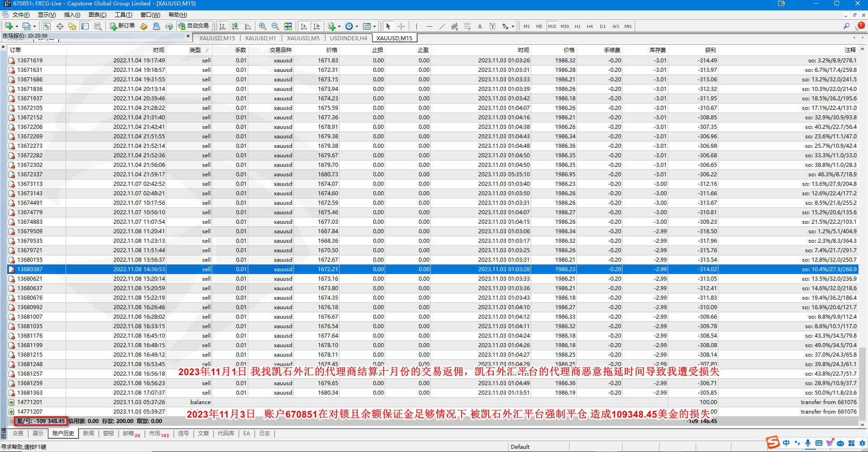868x452 pixels.
Task: Select order row 13681363
Action: pos(433,392)
